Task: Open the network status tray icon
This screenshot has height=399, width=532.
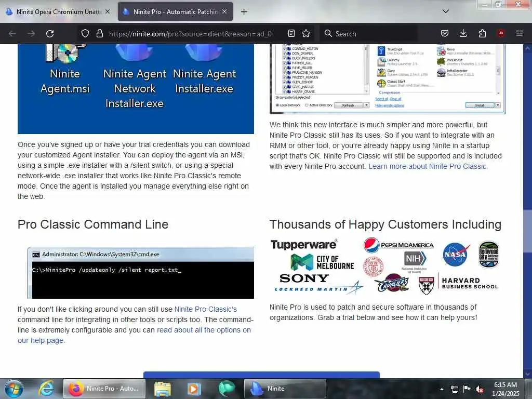Action: 454,389
